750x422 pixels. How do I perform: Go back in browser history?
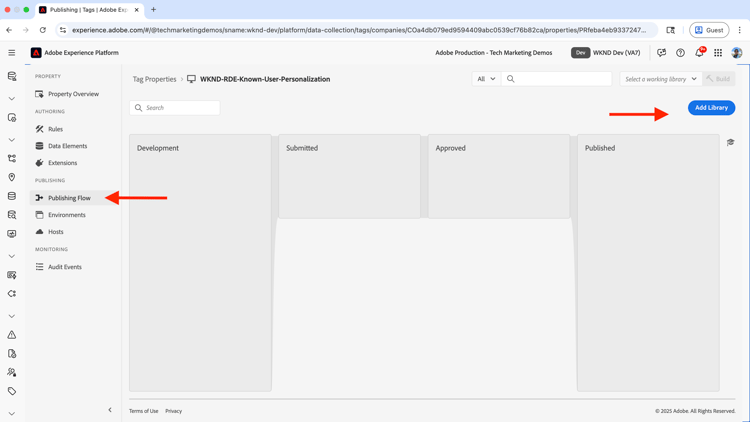pyautogui.click(x=9, y=30)
